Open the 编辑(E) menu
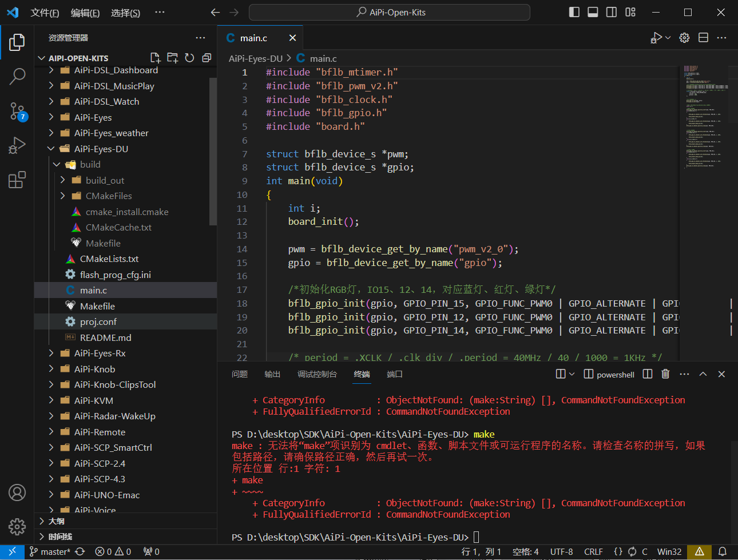The width and height of the screenshot is (738, 560). [85, 13]
